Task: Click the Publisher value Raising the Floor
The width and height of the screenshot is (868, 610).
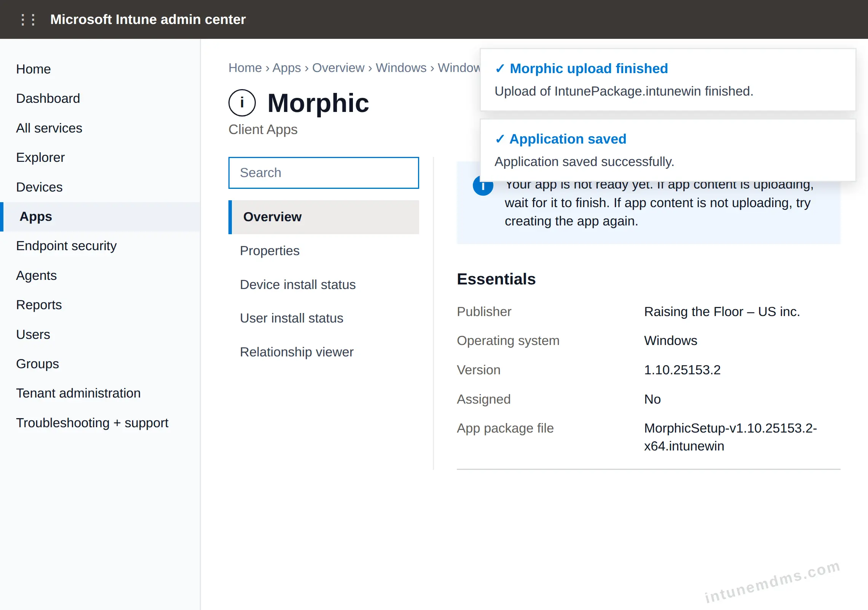Action: coord(722,311)
